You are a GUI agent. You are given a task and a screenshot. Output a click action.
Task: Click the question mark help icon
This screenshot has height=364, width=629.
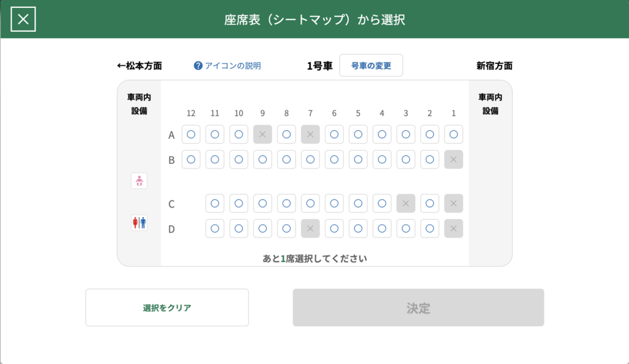(x=198, y=66)
